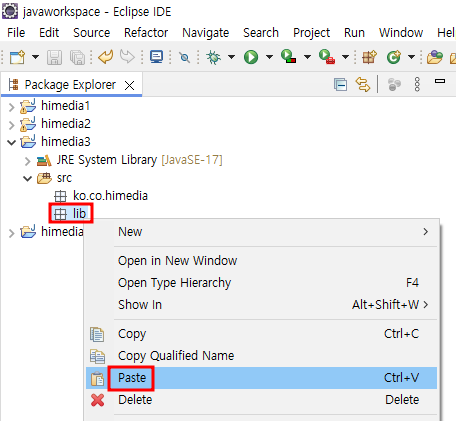Open the Run menu
The height and width of the screenshot is (421, 456).
tap(354, 33)
